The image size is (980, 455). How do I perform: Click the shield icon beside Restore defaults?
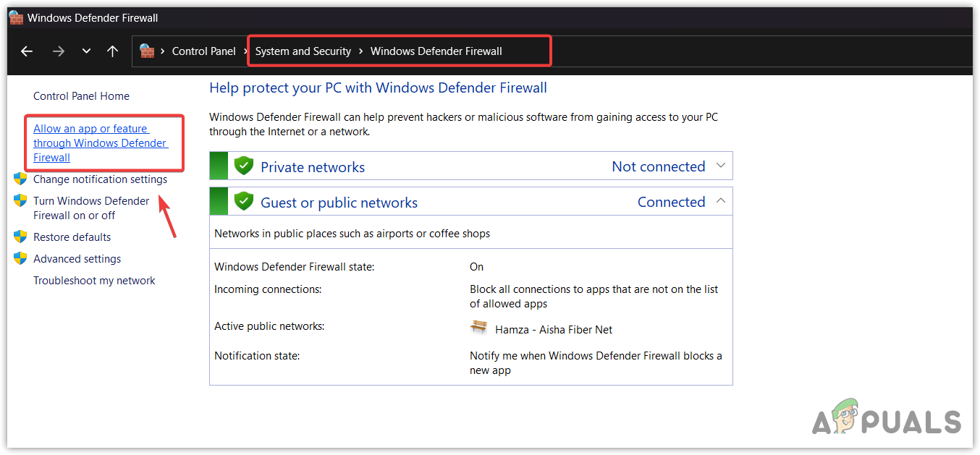tap(20, 237)
